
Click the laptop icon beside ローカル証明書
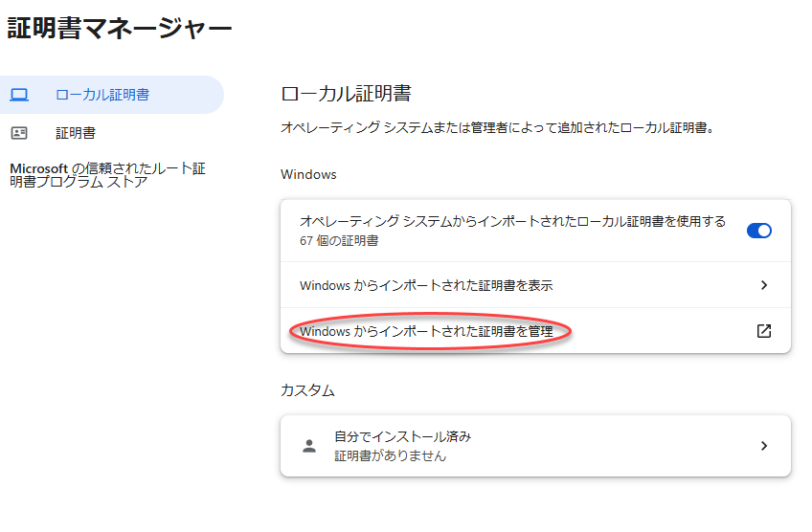pos(19,95)
